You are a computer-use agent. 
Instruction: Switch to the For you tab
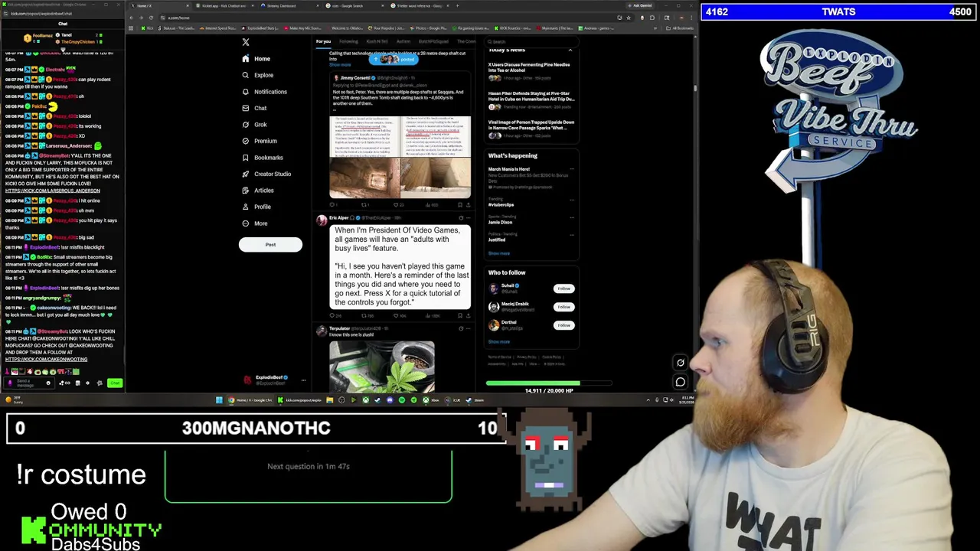click(323, 41)
